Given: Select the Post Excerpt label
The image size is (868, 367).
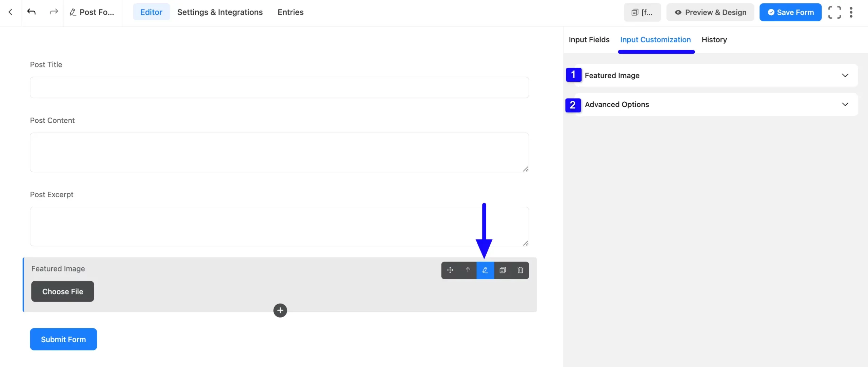Looking at the screenshot, I should (x=52, y=195).
